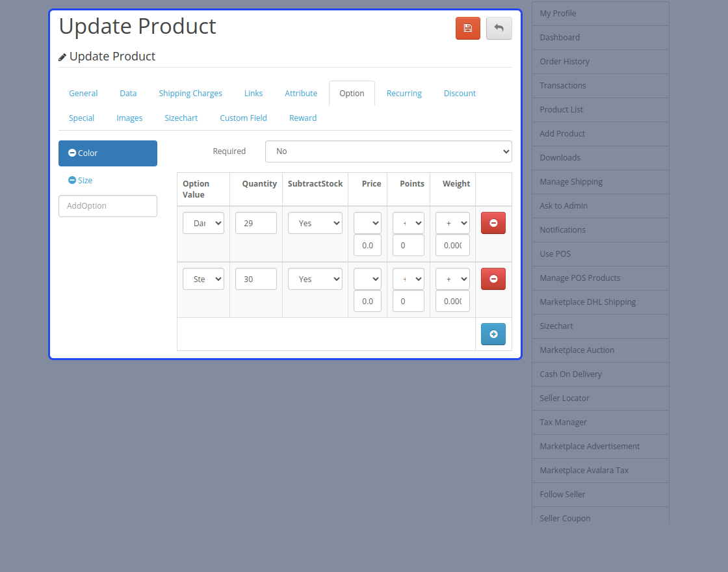Image resolution: width=728 pixels, height=572 pixels.
Task: Click the AddOption input field
Action: [x=108, y=205]
